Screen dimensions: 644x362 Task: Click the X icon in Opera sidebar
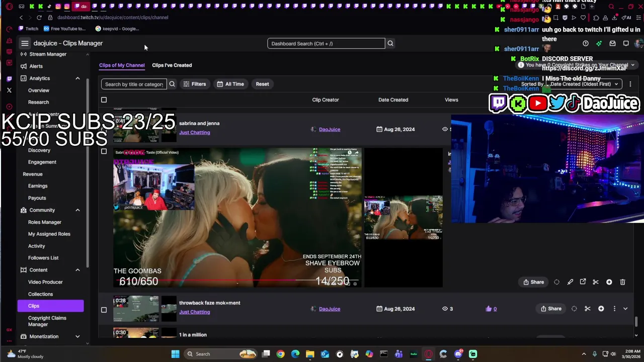(9, 90)
